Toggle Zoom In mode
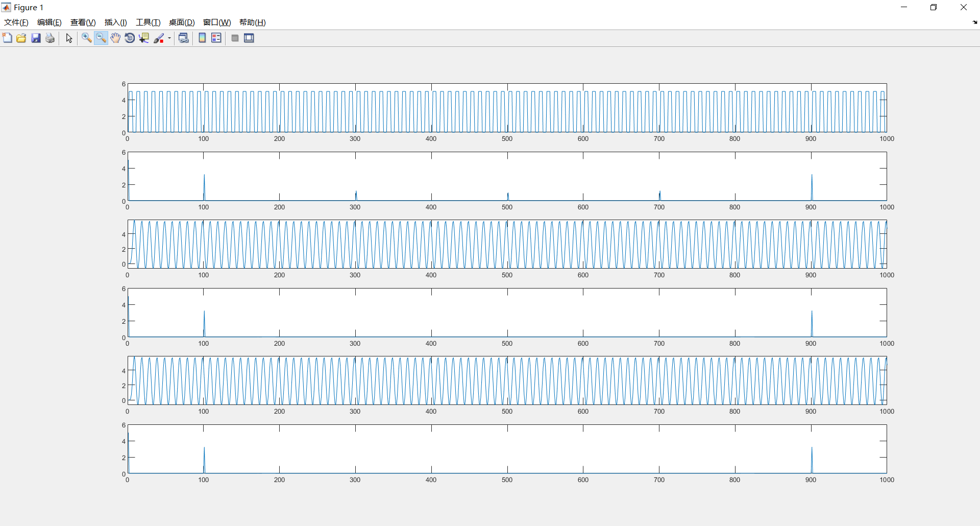The width and height of the screenshot is (980, 526). click(86, 38)
